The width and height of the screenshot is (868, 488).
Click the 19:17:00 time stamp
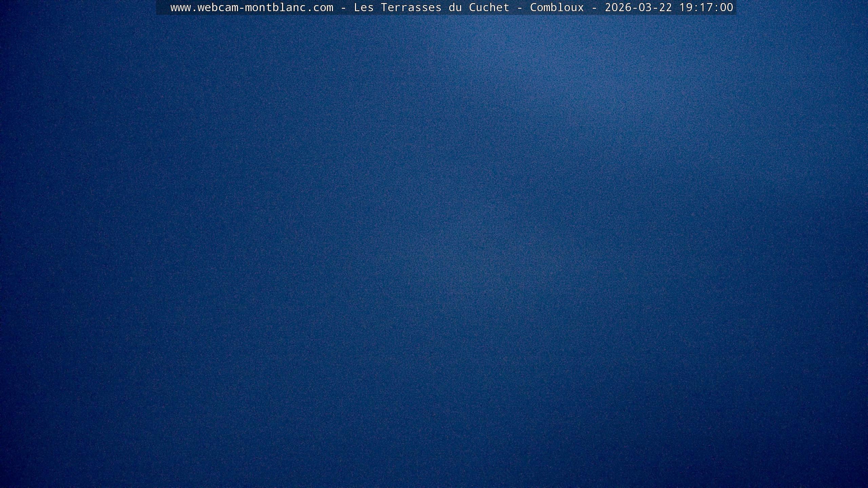pyautogui.click(x=706, y=7)
